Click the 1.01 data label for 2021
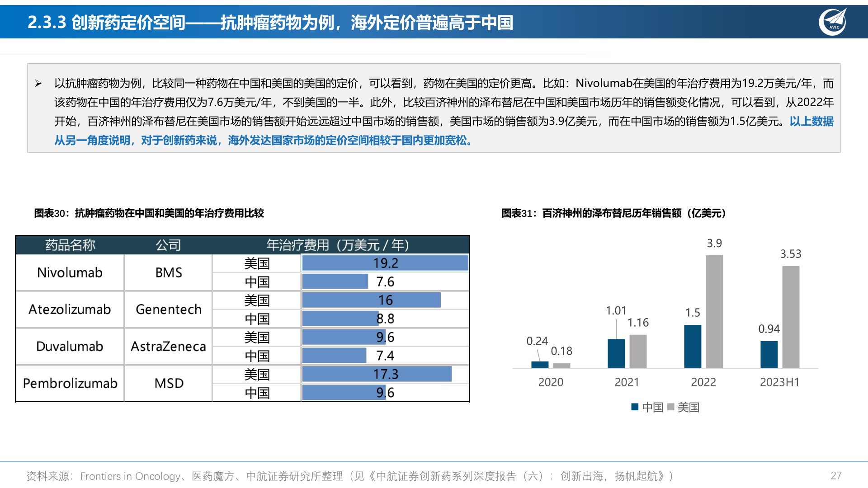The width and height of the screenshot is (868, 488). tap(616, 311)
